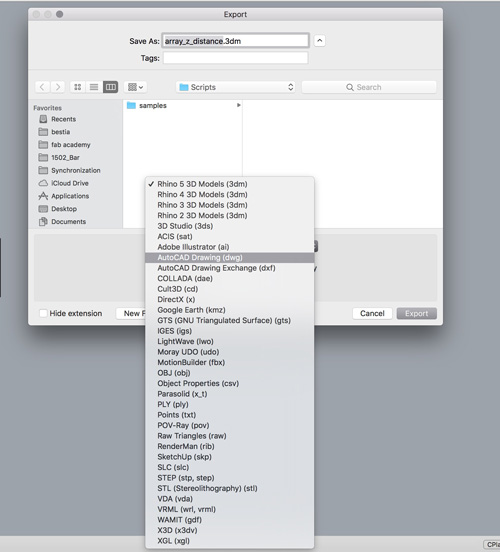
Task: Open Desktop in sidebar
Action: pos(58,209)
